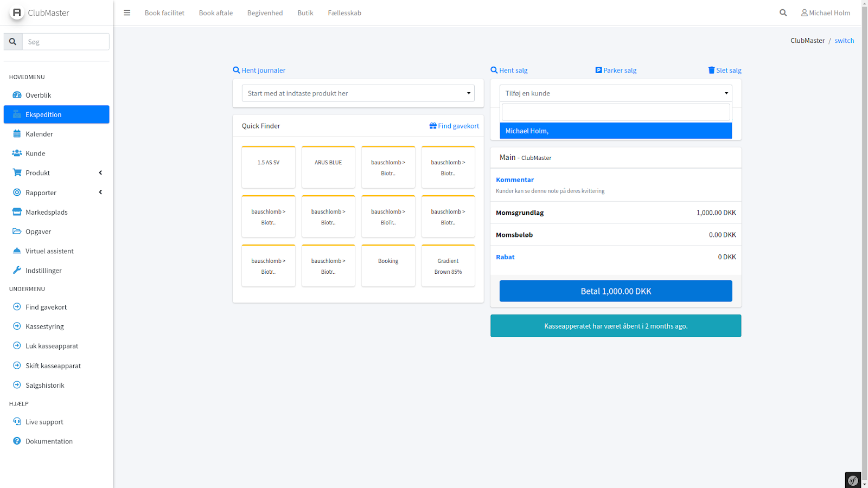Click the ClubMaster logo icon
Viewport: 868px width, 488px height.
tap(17, 12)
